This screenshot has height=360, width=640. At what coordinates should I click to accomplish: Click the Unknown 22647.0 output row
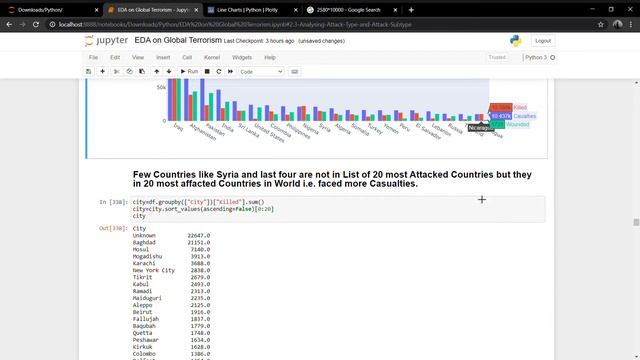point(171,236)
